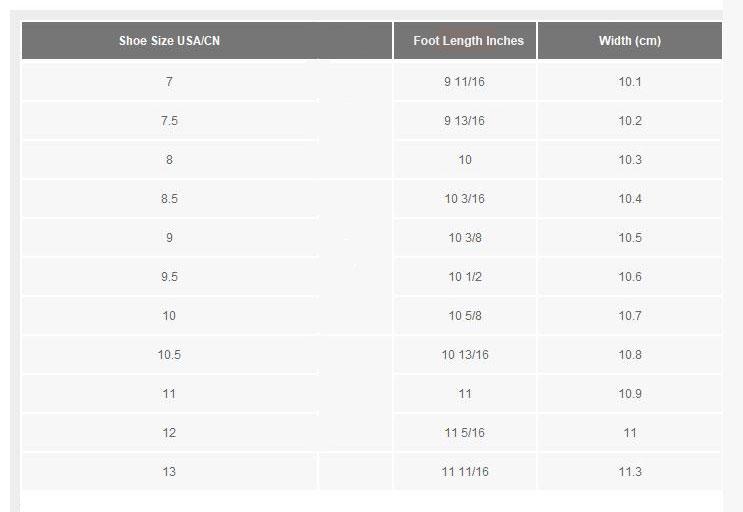Click the "Width (cm)" column header
Screen dimensions: 743x512
coord(629,41)
